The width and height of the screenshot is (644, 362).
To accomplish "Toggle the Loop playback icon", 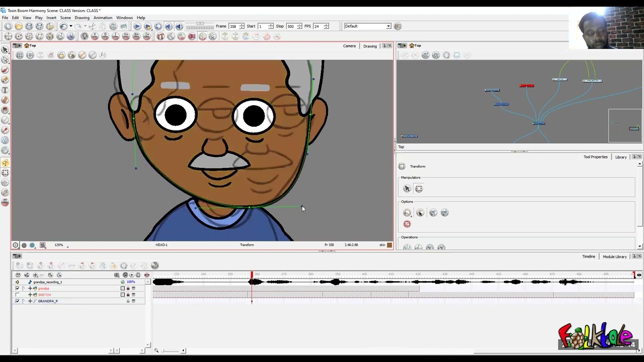I will click(x=158, y=26).
